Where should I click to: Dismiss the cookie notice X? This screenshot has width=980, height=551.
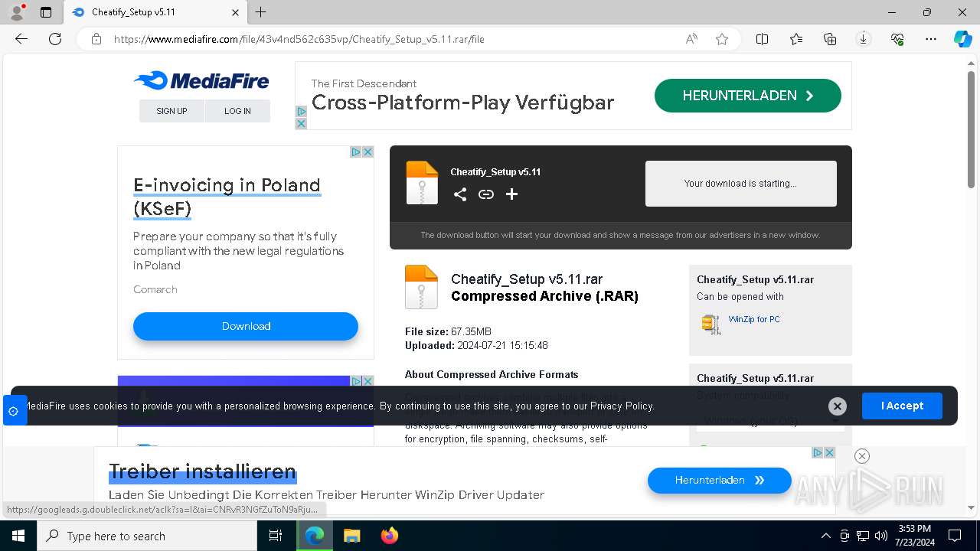click(838, 406)
